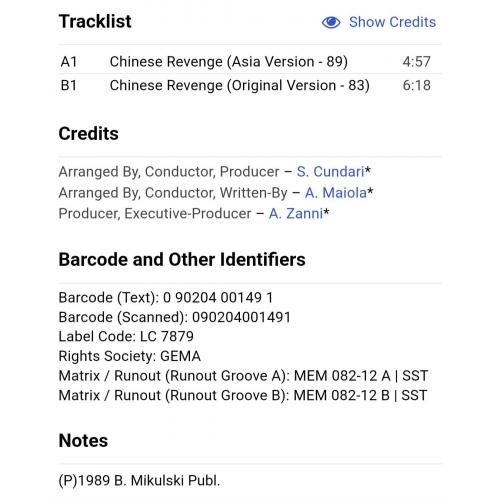The height and width of the screenshot is (500, 500).
Task: Click the Credits section heading
Action: point(88,134)
